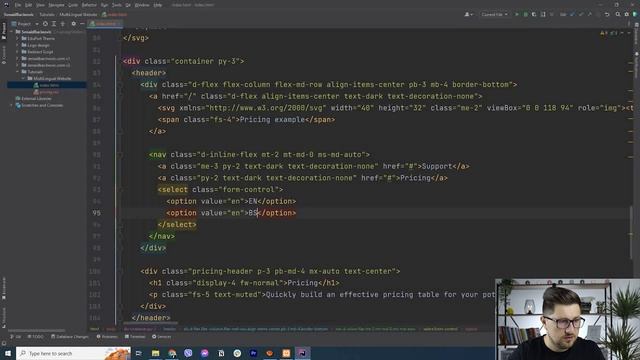The height and width of the screenshot is (360, 640).
Task: Click 'Pricing example' text in the span line
Action: pyautogui.click(x=272, y=120)
